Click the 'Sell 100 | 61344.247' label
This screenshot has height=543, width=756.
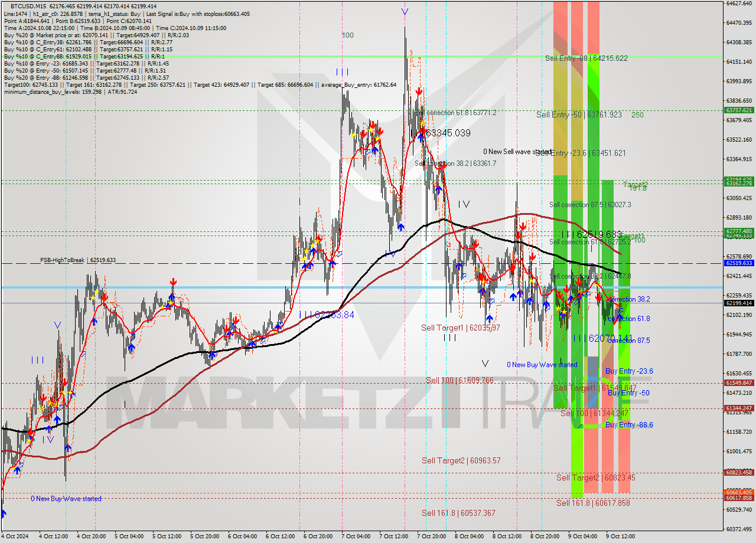[x=594, y=413]
